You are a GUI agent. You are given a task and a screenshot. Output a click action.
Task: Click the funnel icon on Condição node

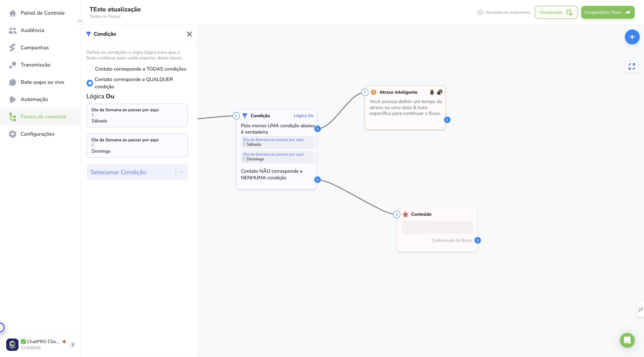click(x=245, y=115)
